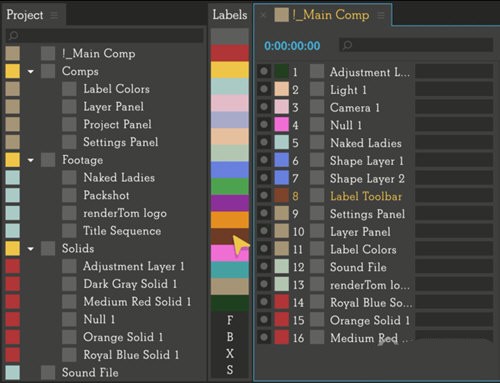Click the footage icon beside Packshot

[69, 195]
